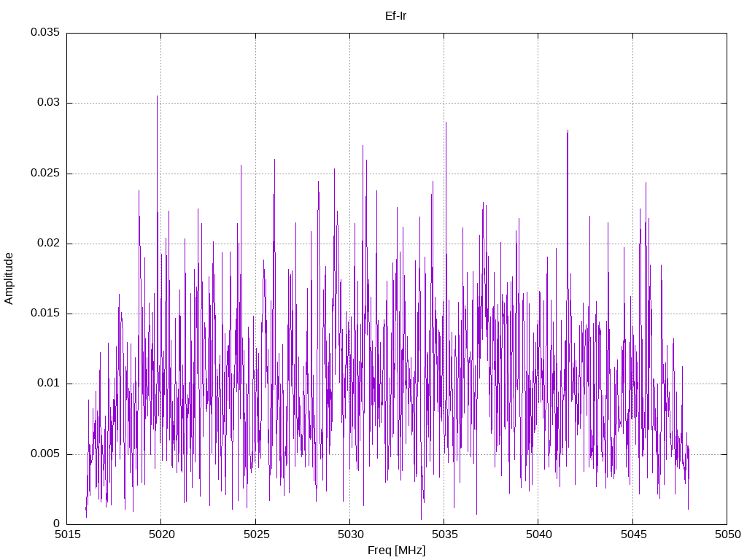Click the 0.035 y-axis tick label
This screenshot has width=747, height=560.
[x=45, y=32]
